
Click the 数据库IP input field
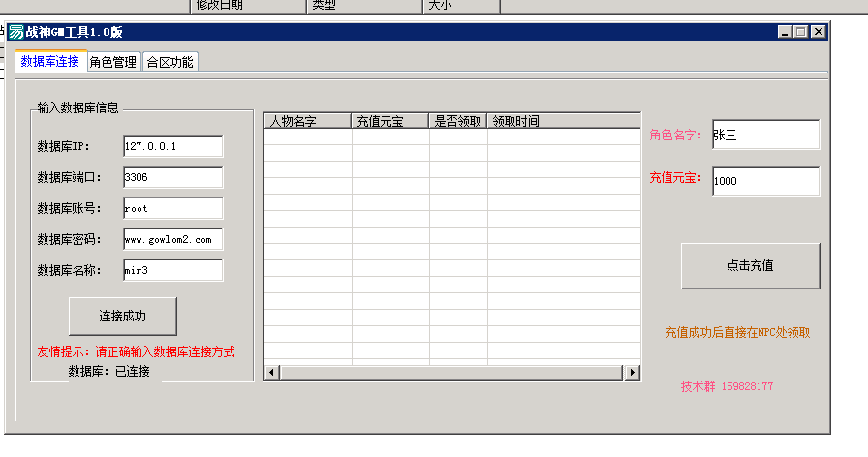172,145
